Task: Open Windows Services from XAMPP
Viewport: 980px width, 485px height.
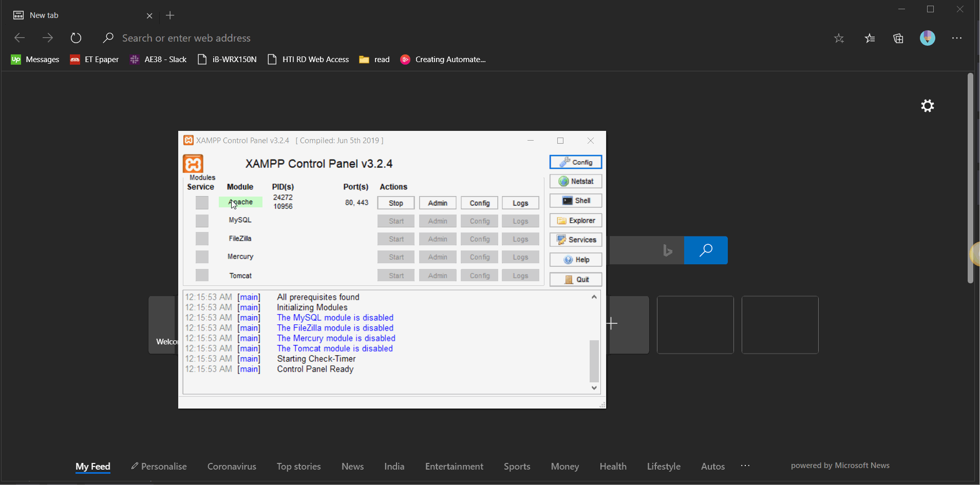Action: (575, 240)
